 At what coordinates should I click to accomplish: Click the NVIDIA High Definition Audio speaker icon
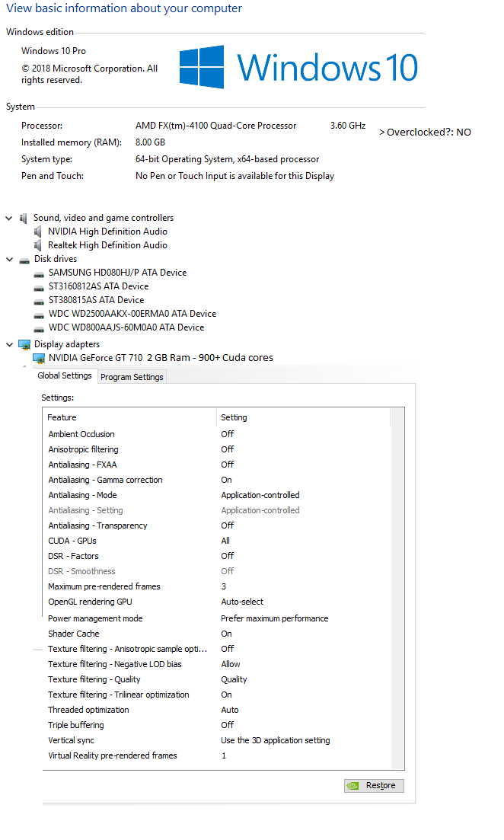coord(37,232)
